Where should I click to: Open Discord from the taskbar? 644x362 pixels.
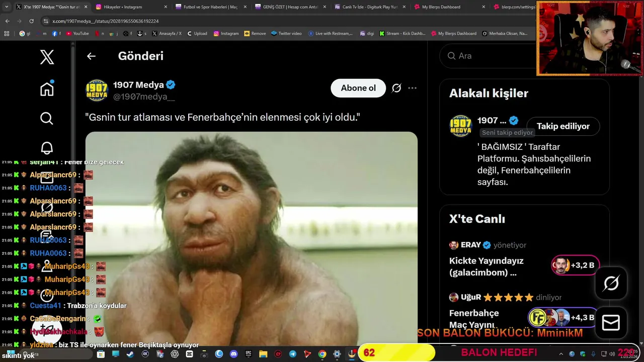pos(233,354)
